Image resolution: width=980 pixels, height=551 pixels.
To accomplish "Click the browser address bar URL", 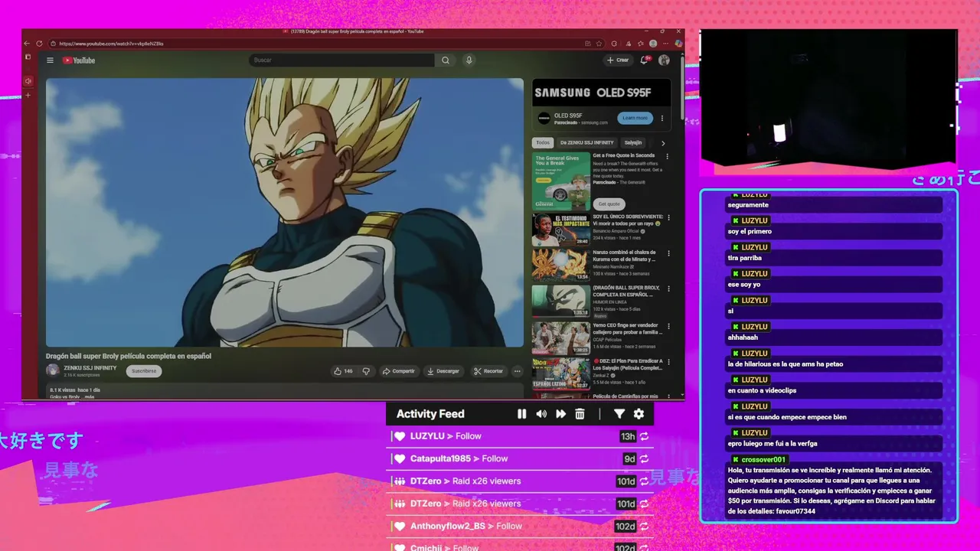I will point(111,44).
